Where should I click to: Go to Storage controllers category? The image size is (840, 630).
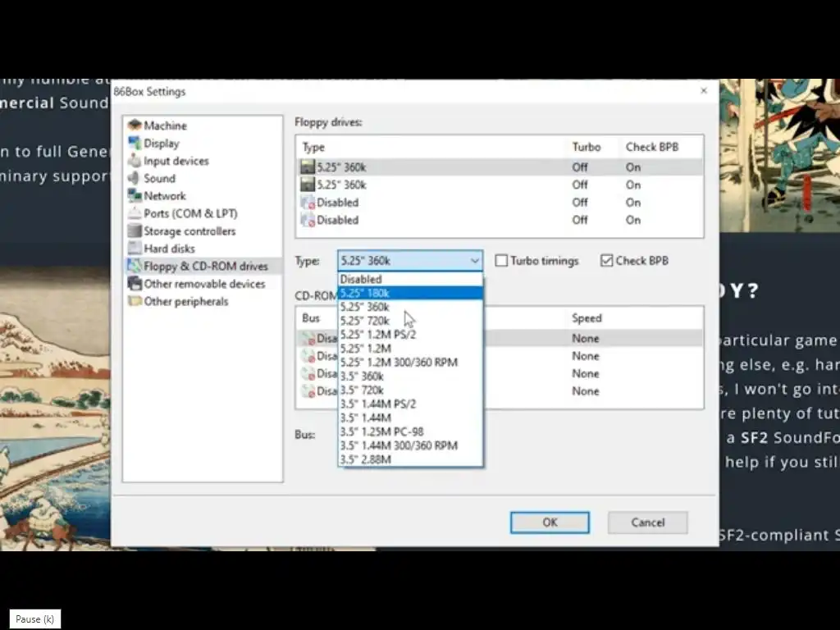tap(189, 231)
